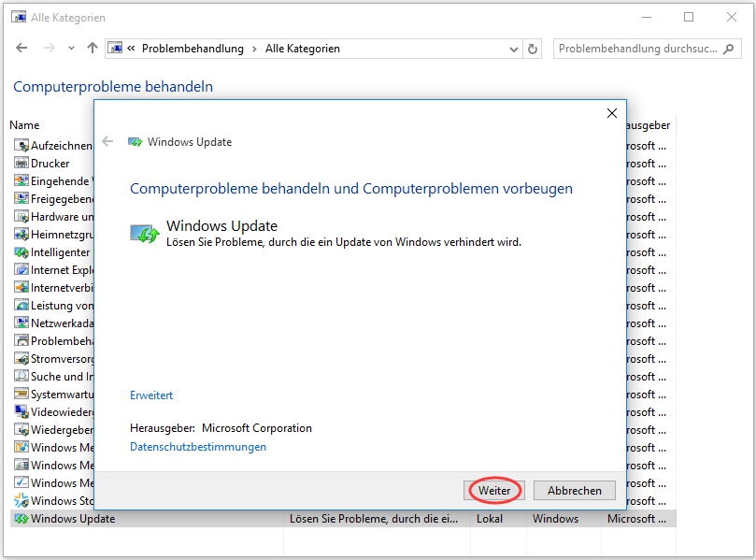Select the Freigegebene troubleshooter icon
This screenshot has width=756, height=560.
coord(21,199)
